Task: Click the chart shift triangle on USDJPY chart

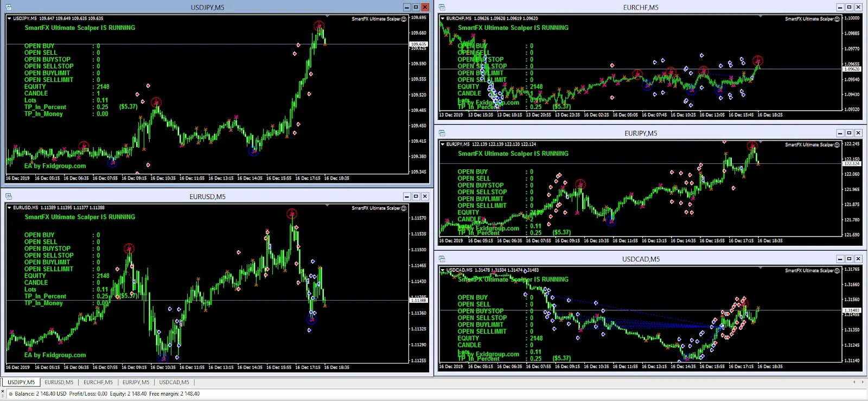Action: 327,16
